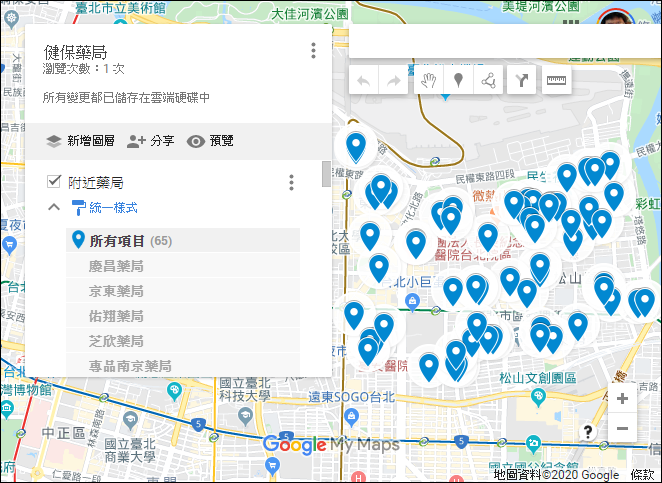The height and width of the screenshot is (483, 662).
Task: Select the 所有項目 (65) group row
Action: 183,241
